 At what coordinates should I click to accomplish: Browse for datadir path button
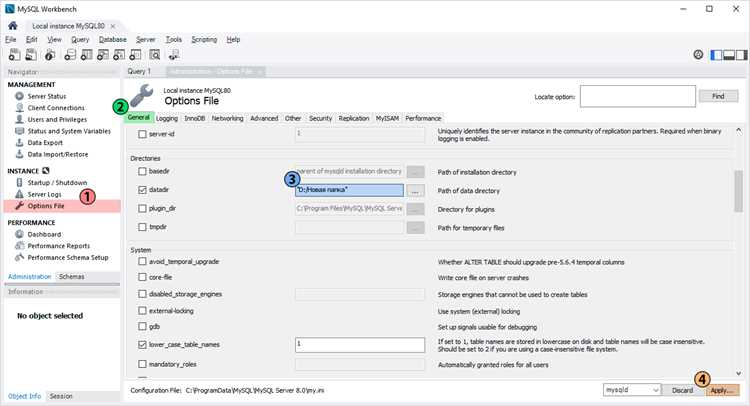tap(415, 190)
